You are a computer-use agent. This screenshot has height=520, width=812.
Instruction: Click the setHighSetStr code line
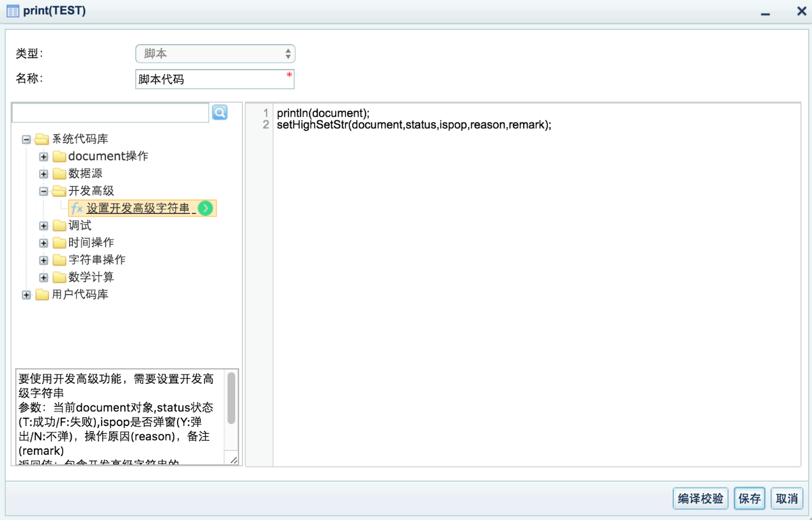coord(414,125)
